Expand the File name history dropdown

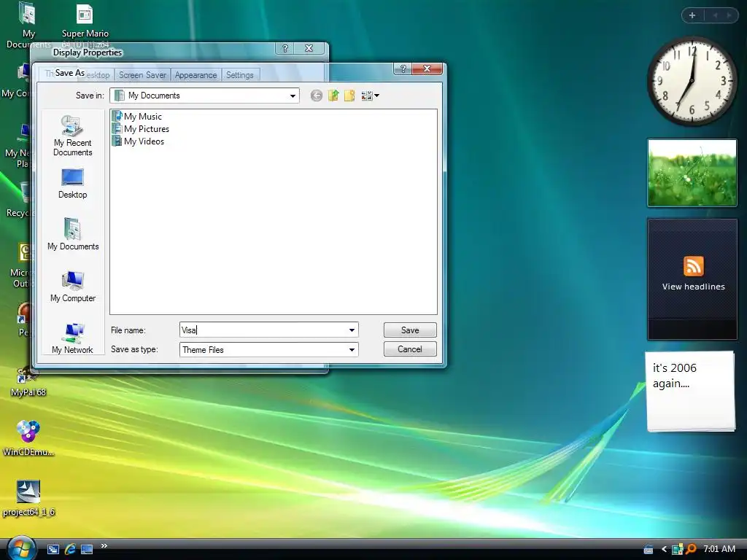coord(352,330)
